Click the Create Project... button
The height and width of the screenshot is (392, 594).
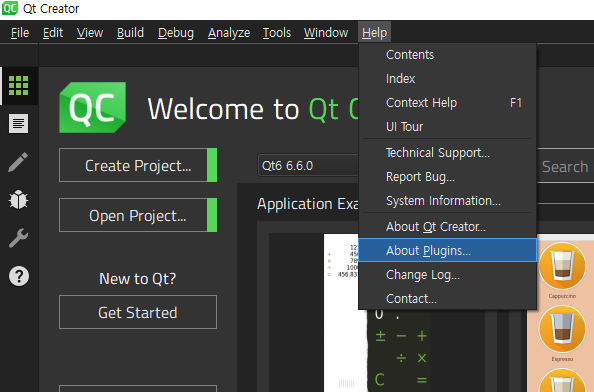pos(138,165)
